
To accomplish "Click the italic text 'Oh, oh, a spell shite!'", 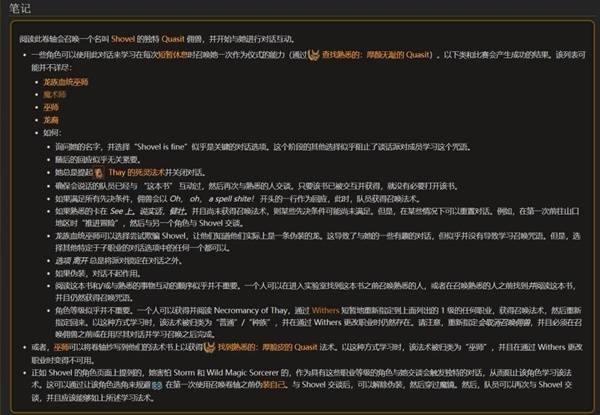I will 212,199.
